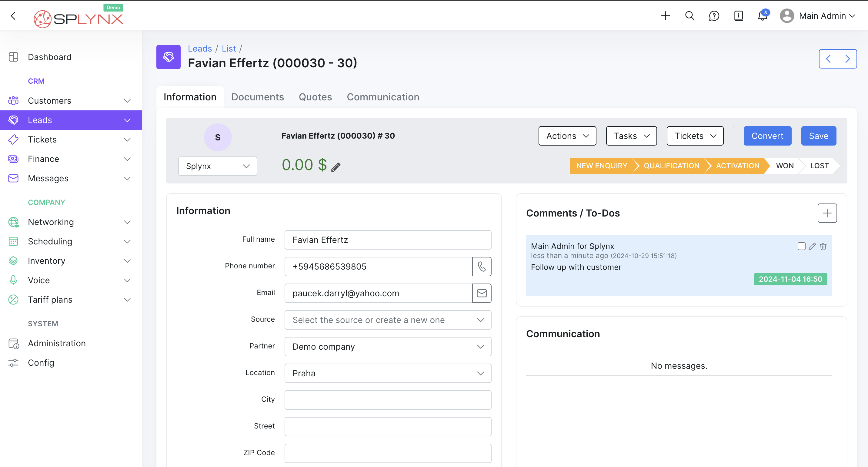The width and height of the screenshot is (868, 467).
Task: Change the Location from Praha dropdown
Action: pos(388,373)
